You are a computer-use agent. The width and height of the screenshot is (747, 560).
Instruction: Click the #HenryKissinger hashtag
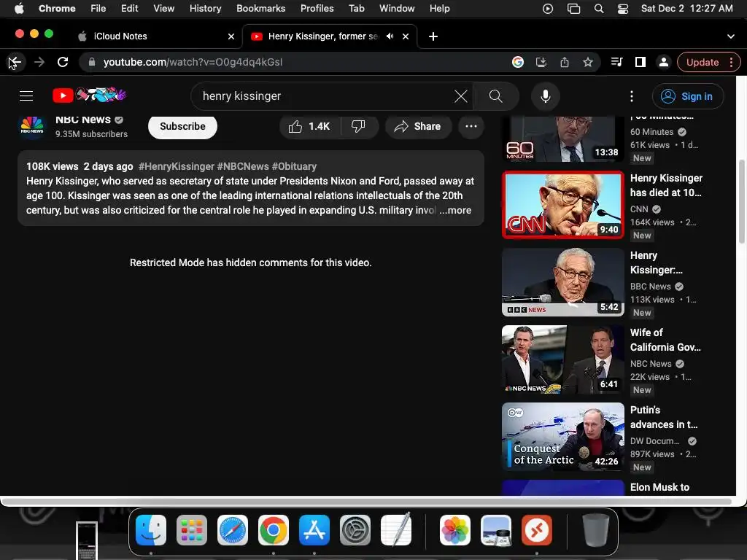click(x=177, y=167)
